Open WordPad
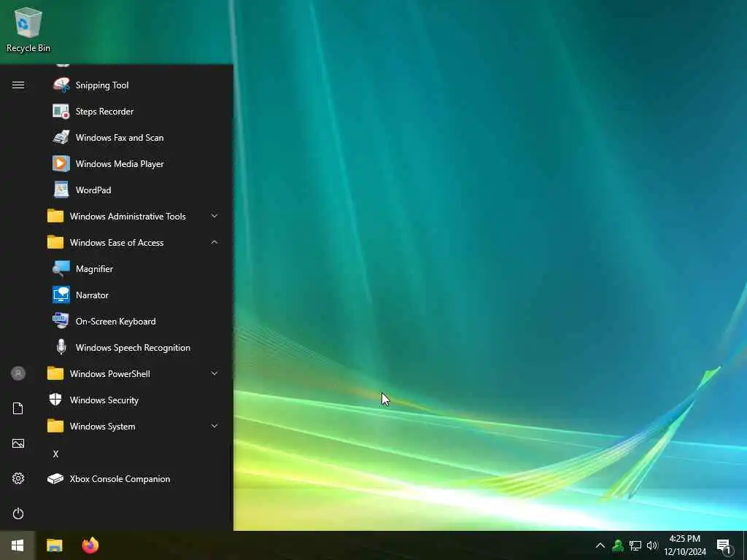This screenshot has height=560, width=747. (134, 190)
